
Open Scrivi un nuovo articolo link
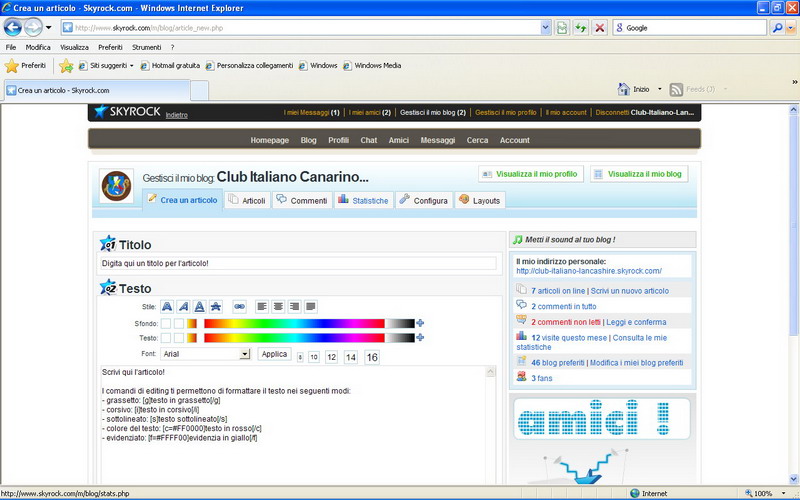tap(630, 291)
